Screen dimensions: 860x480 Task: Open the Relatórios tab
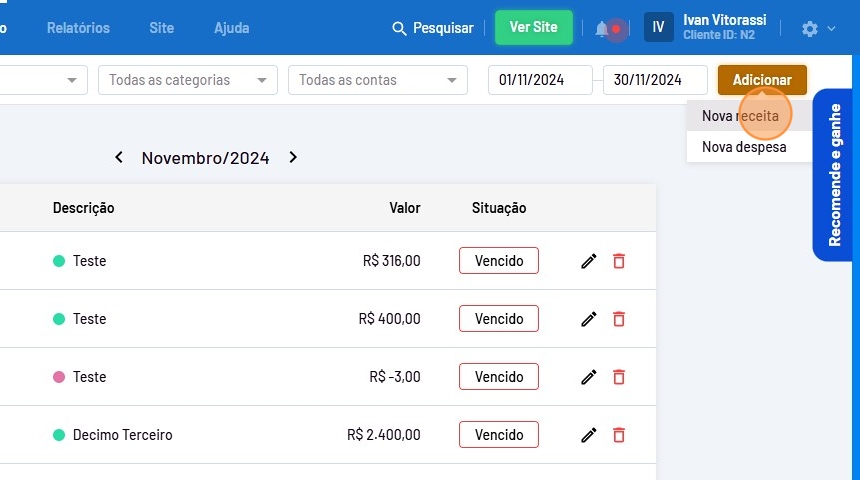pos(78,28)
